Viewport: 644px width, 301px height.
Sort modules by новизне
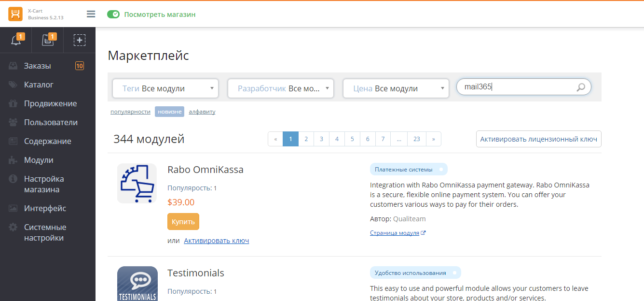tap(169, 112)
